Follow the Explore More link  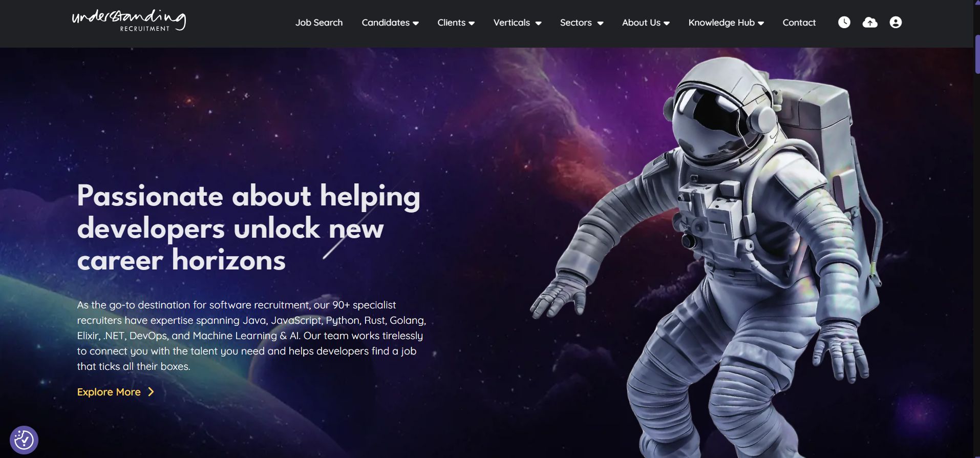[x=109, y=392]
